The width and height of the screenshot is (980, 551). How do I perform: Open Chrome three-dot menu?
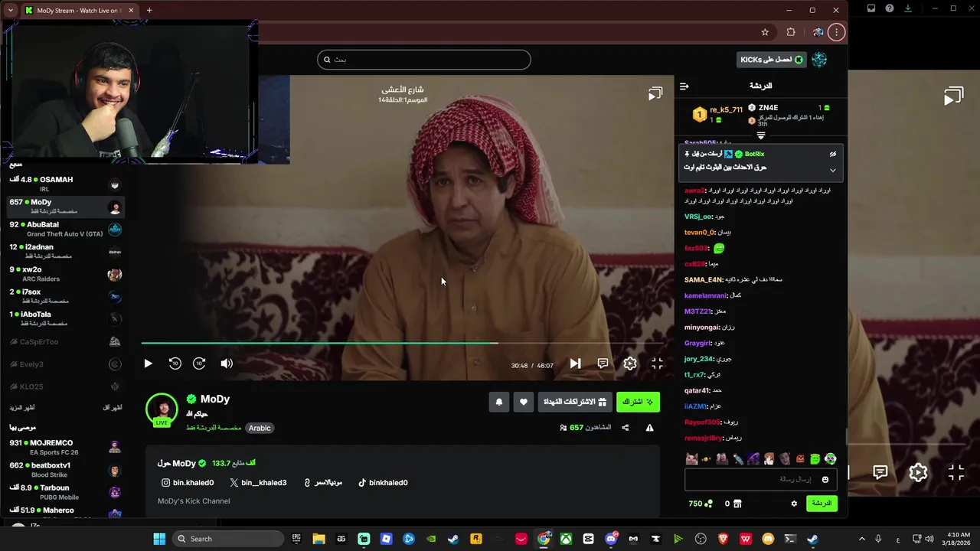pos(836,32)
